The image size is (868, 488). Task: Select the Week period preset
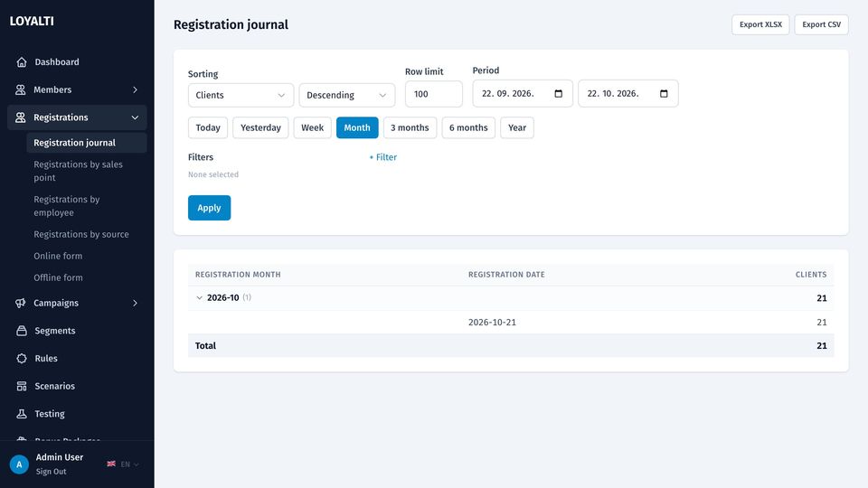click(312, 127)
